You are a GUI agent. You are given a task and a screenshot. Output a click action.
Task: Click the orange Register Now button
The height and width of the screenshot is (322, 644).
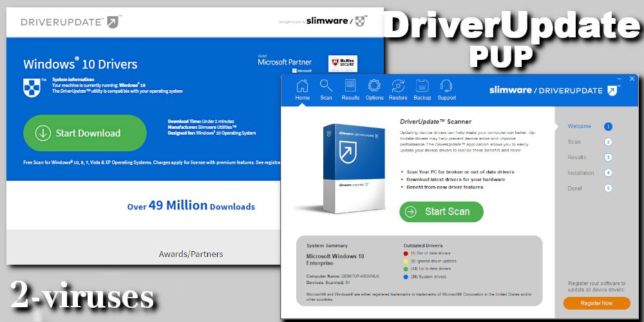point(596,303)
